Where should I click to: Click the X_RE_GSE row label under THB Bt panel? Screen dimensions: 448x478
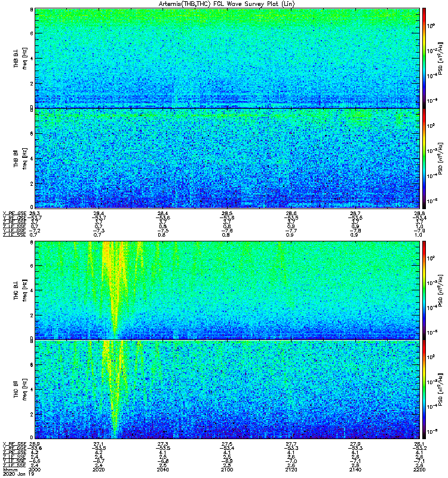pyautogui.click(x=13, y=213)
